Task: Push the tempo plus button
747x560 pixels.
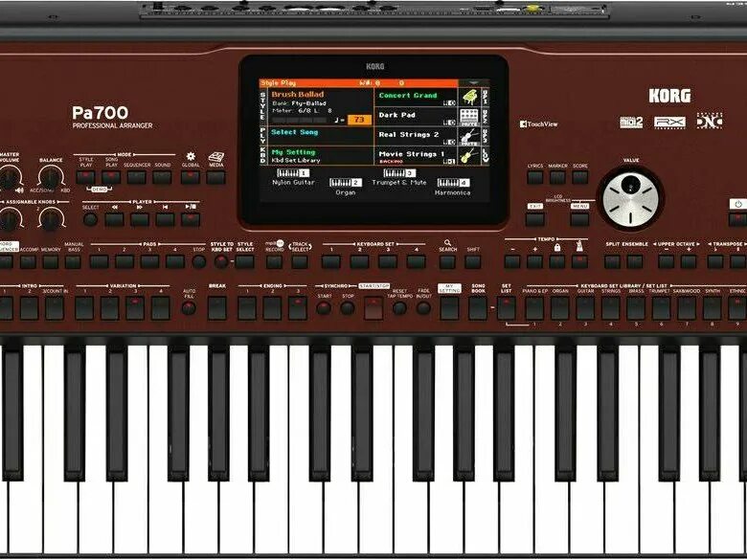Action: [x=534, y=262]
